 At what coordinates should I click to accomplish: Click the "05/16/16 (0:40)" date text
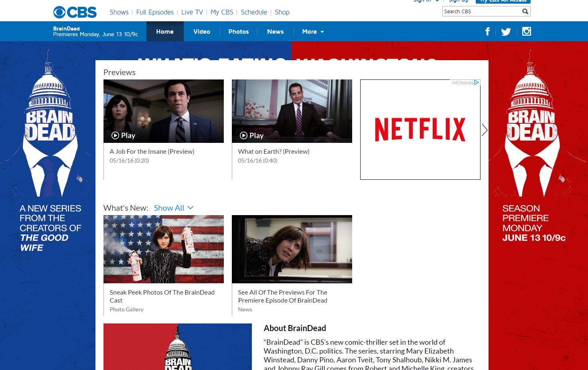click(x=258, y=161)
